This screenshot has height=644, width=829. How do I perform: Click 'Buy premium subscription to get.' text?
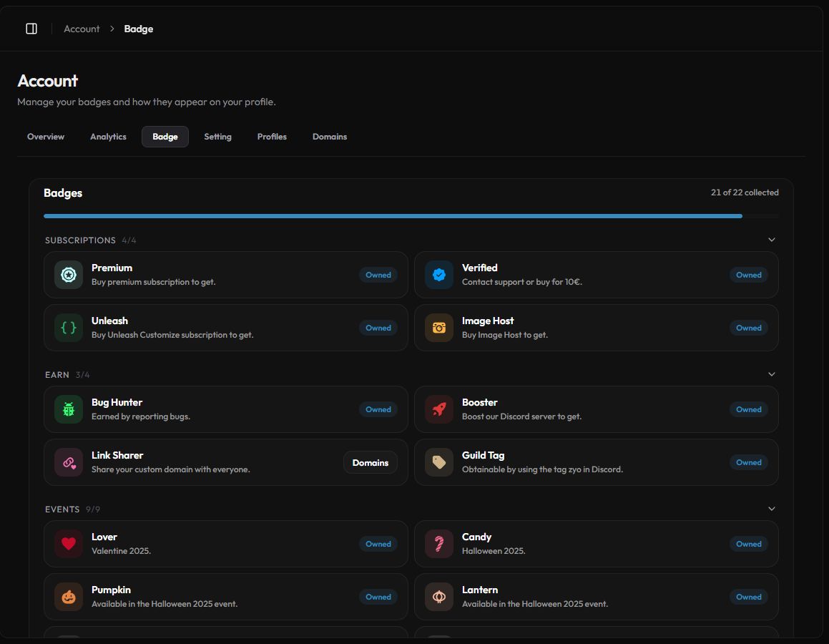pos(153,282)
